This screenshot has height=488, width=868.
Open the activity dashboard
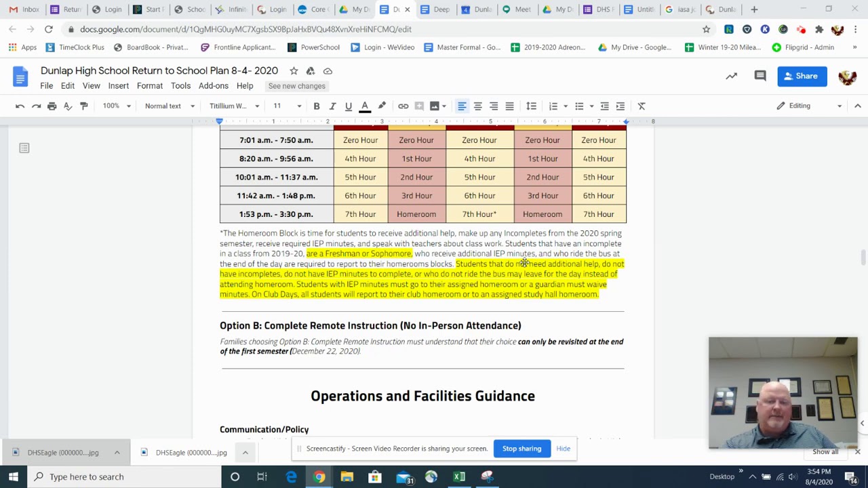732,76
